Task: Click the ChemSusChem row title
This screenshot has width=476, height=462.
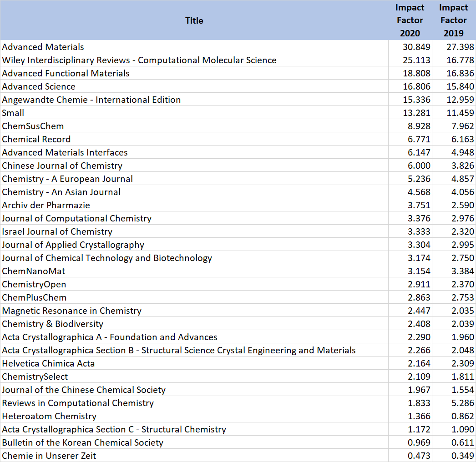Action: [x=33, y=126]
